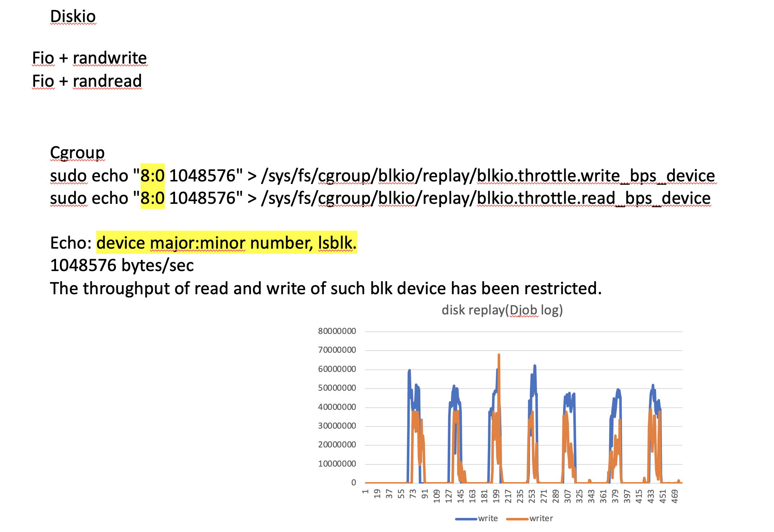The height and width of the screenshot is (532, 774).
Task: Click the 0 y-axis label
Action: coord(353,482)
